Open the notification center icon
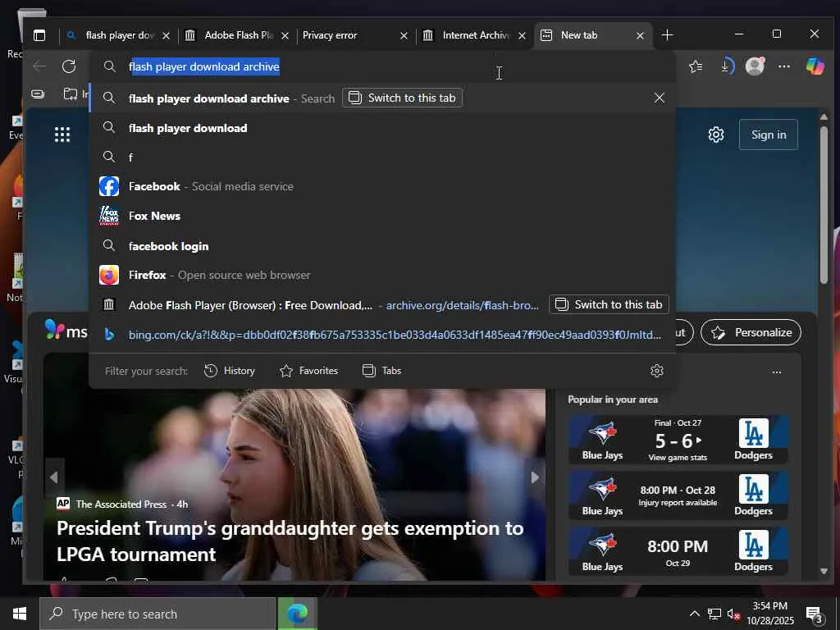 [x=814, y=614]
